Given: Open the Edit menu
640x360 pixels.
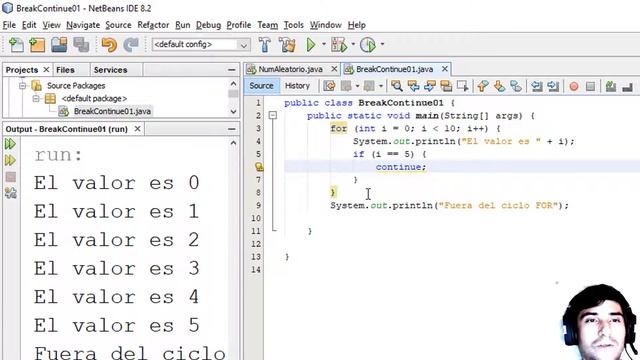Looking at the screenshot, I should point(29,25).
